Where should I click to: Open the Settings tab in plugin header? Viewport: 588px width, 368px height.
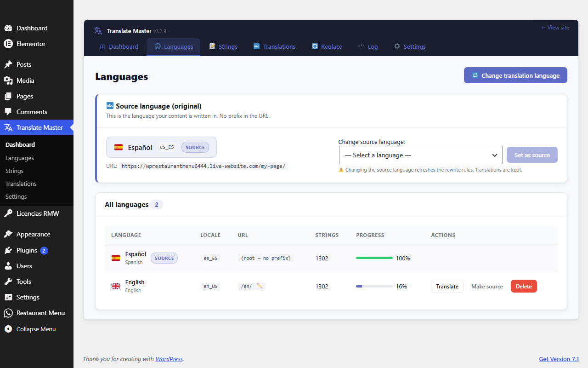click(x=410, y=46)
